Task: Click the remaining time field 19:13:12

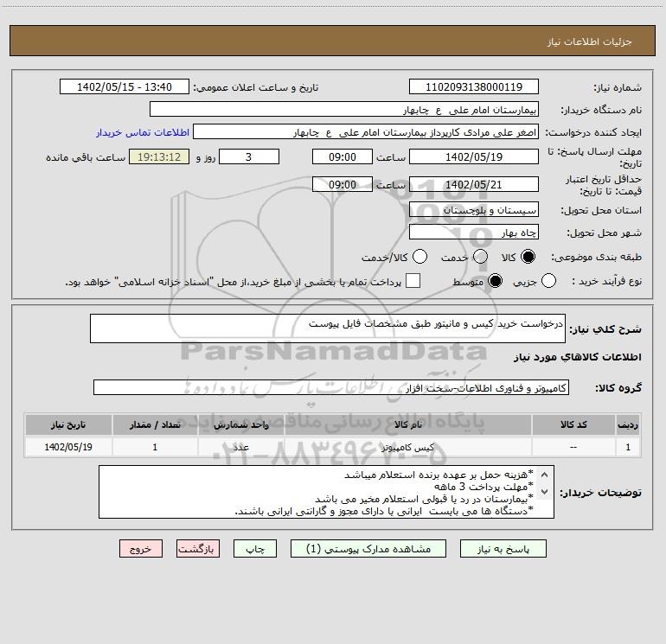Action: [x=159, y=156]
